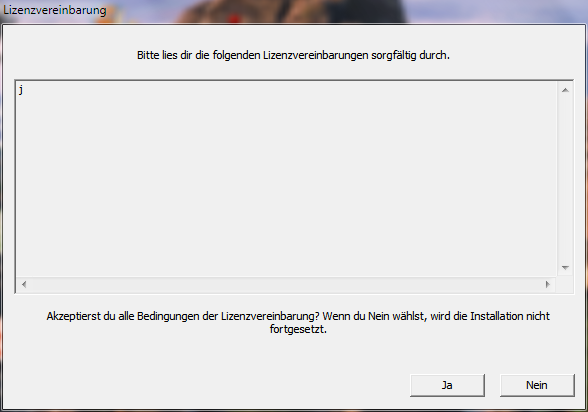Click inside the license agreement text box
Screen dimensions: 588x412
pyautogui.click(x=286, y=179)
